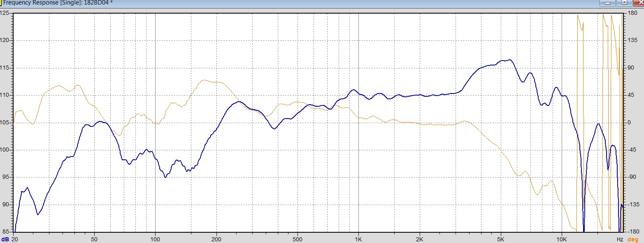Click the 0 label on phase axis
644x243 pixels.
click(629, 122)
